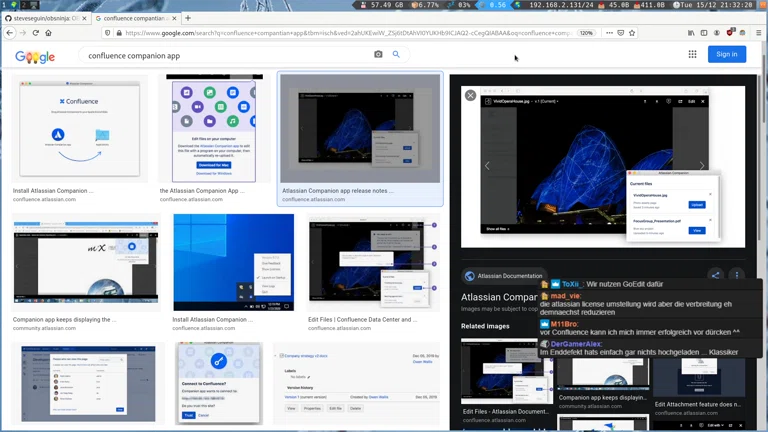Click the 120% zoom level indicator

[x=587, y=33]
